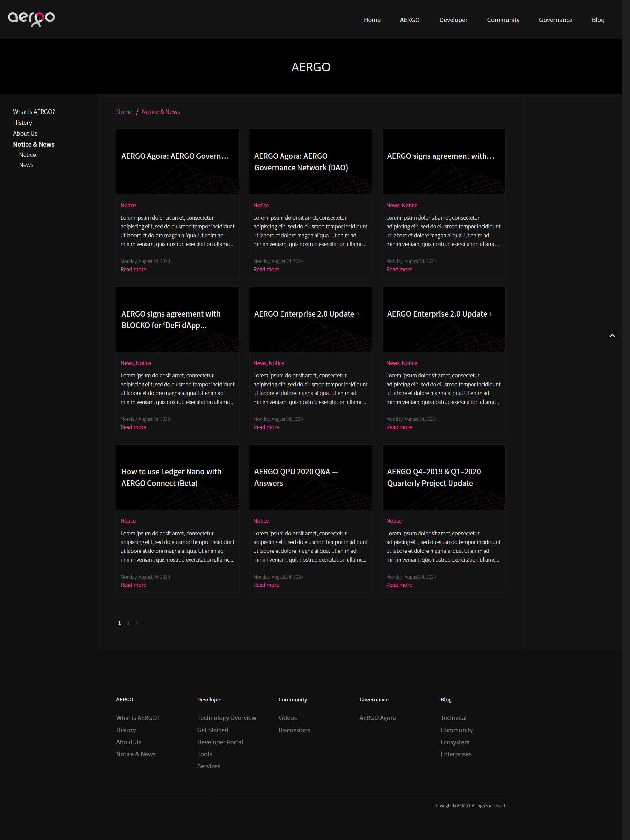Open 'How to use Ledger Nano' card
Screen dimensions: 630x840
pos(178,519)
